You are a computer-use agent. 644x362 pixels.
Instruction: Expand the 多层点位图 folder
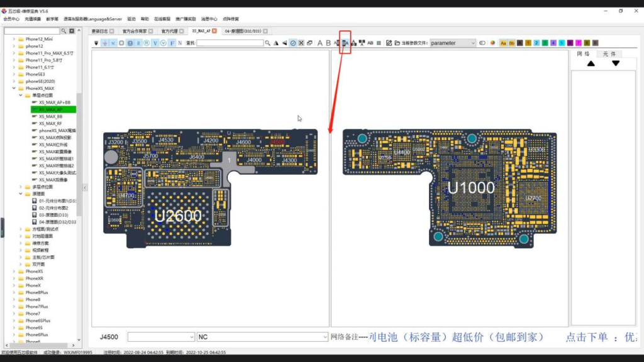[21, 187]
